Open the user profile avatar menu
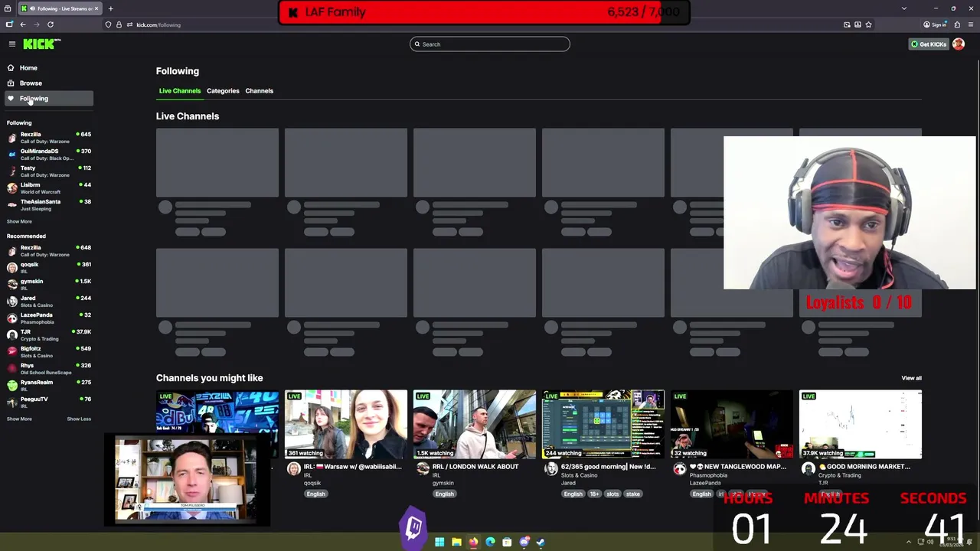Image resolution: width=980 pixels, height=551 pixels. 959,44
